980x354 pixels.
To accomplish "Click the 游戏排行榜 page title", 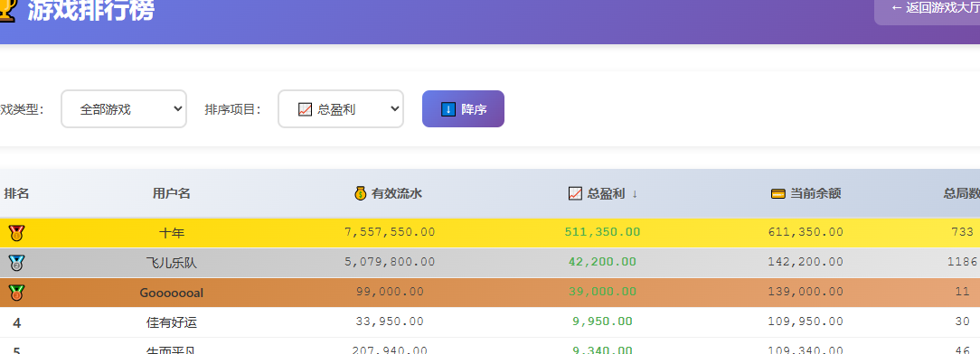I will 90,10.
